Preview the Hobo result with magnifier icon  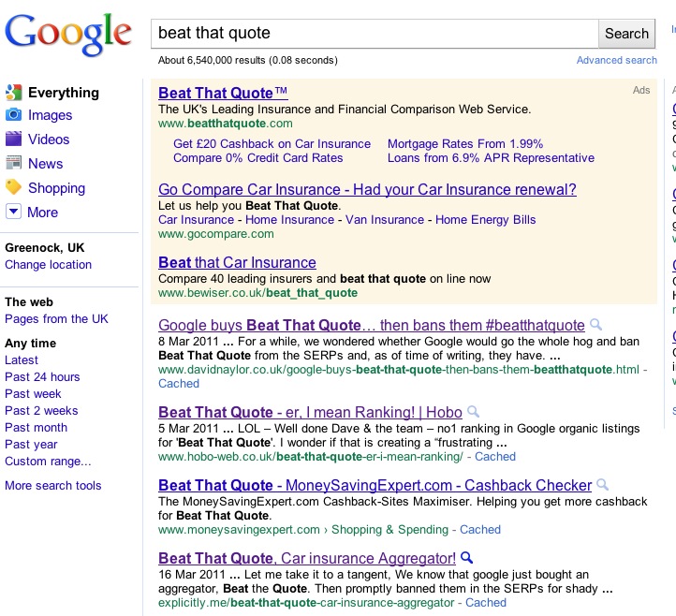[x=473, y=411]
